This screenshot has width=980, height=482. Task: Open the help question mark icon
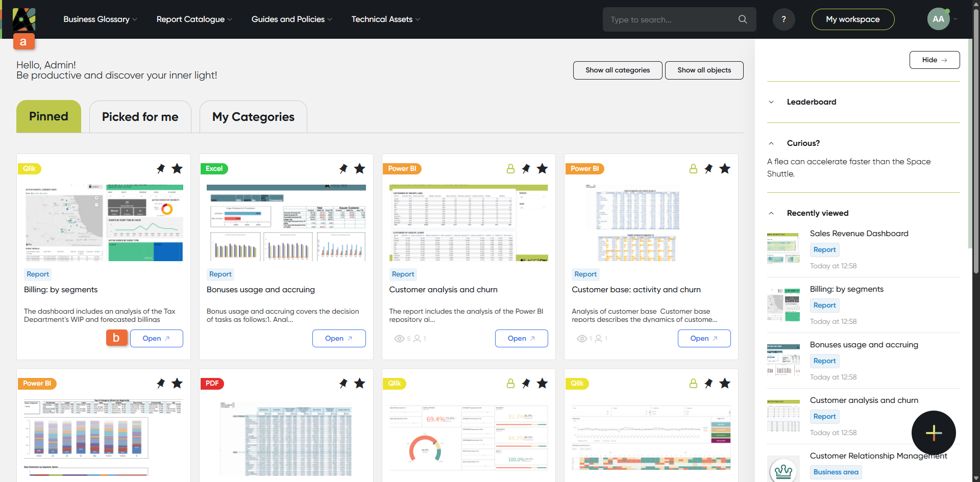click(783, 19)
